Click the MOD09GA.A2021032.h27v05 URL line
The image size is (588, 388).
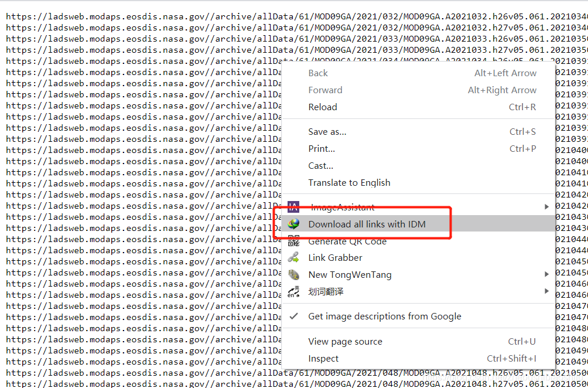pyautogui.click(x=297, y=28)
